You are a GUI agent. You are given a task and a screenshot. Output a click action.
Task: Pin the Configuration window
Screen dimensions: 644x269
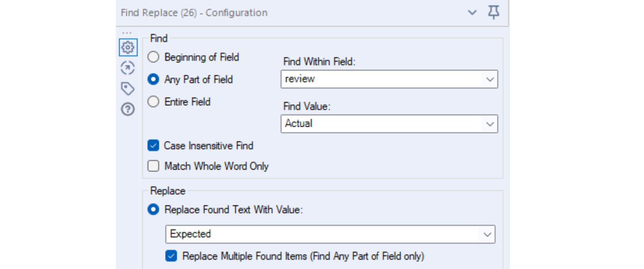(x=494, y=12)
